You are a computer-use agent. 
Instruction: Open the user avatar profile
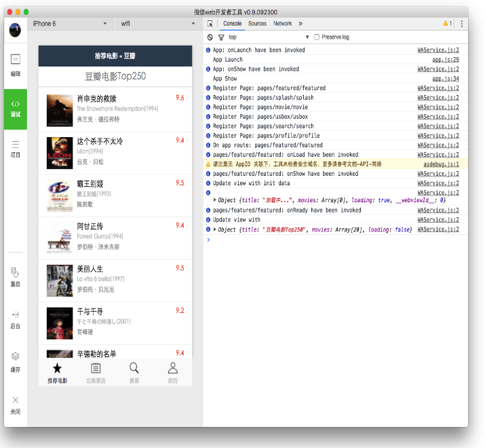point(15,30)
